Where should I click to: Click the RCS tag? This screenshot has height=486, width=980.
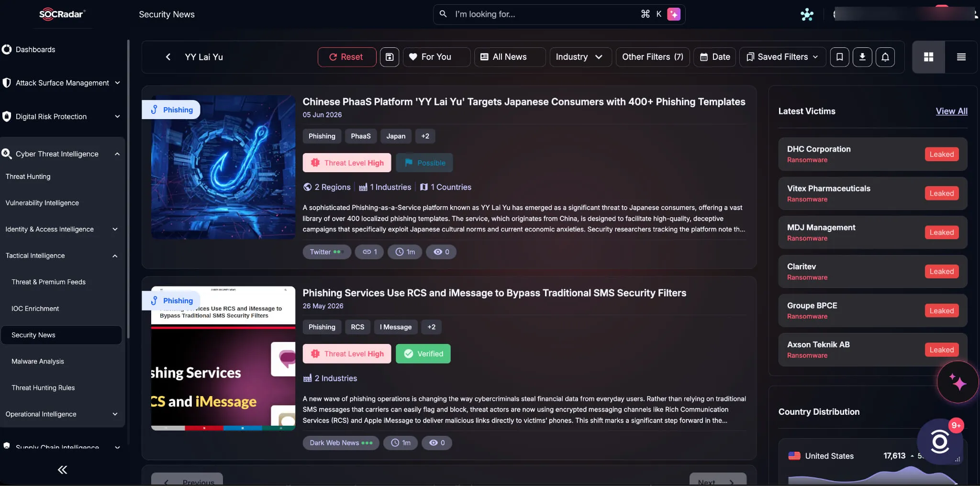coord(357,327)
